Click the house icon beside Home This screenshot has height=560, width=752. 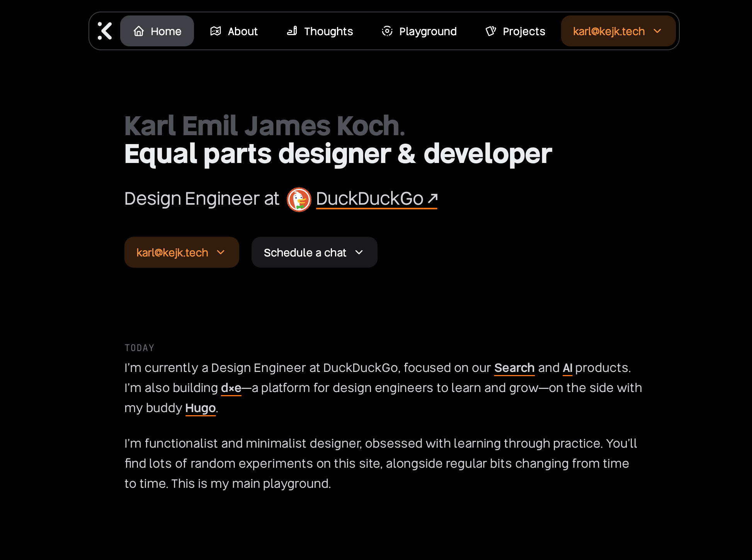[139, 31]
